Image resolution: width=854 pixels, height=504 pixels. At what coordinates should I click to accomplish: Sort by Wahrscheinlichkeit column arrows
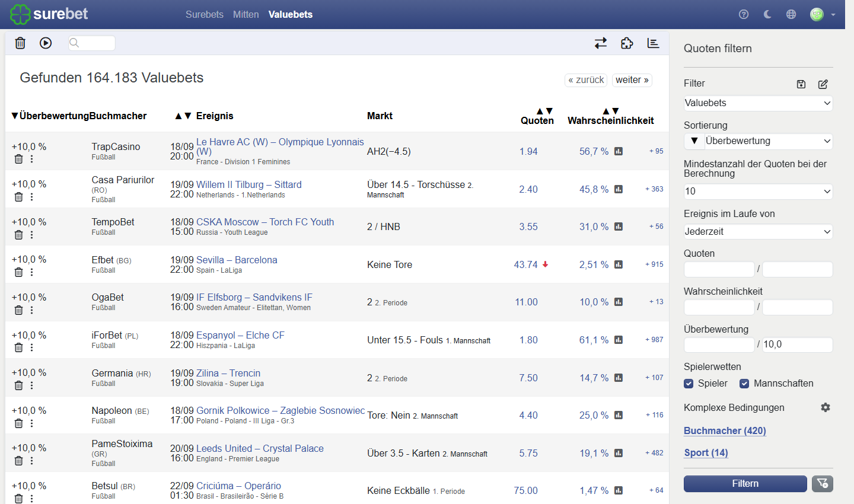click(611, 111)
